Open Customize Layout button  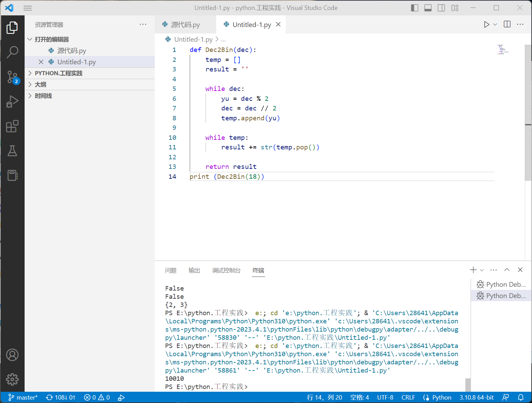coord(455,8)
